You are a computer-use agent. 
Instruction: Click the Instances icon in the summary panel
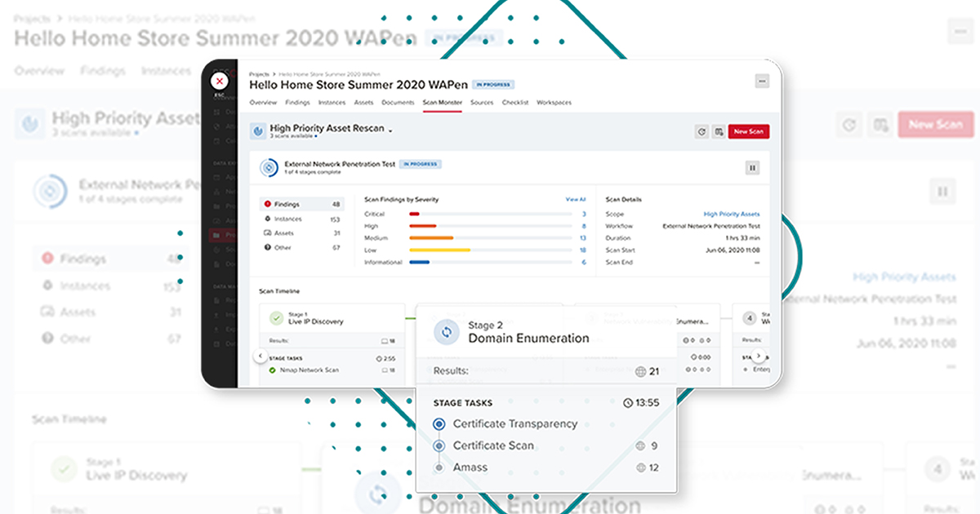click(x=267, y=219)
